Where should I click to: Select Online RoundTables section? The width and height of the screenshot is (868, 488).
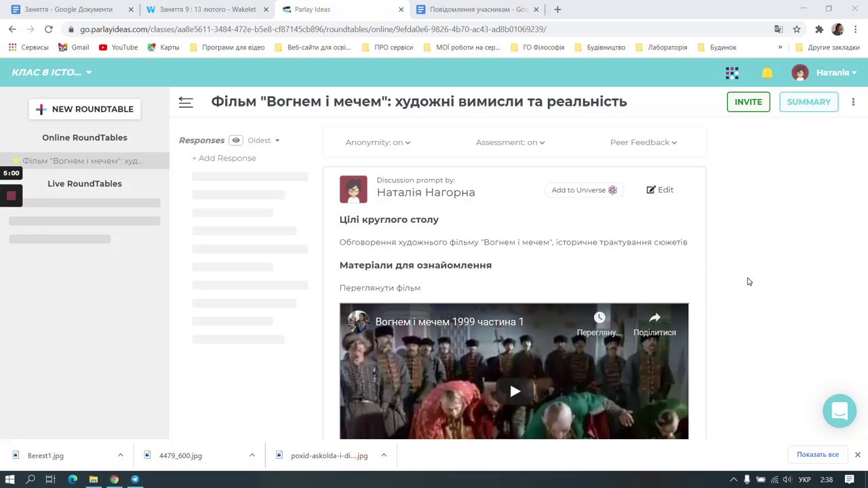click(x=85, y=138)
